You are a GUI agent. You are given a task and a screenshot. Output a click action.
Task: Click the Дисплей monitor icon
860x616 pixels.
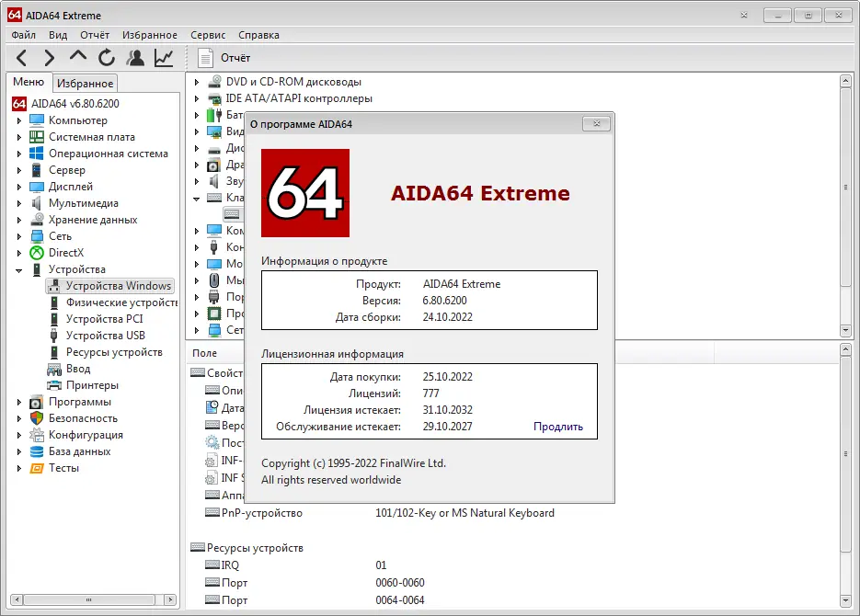37,187
